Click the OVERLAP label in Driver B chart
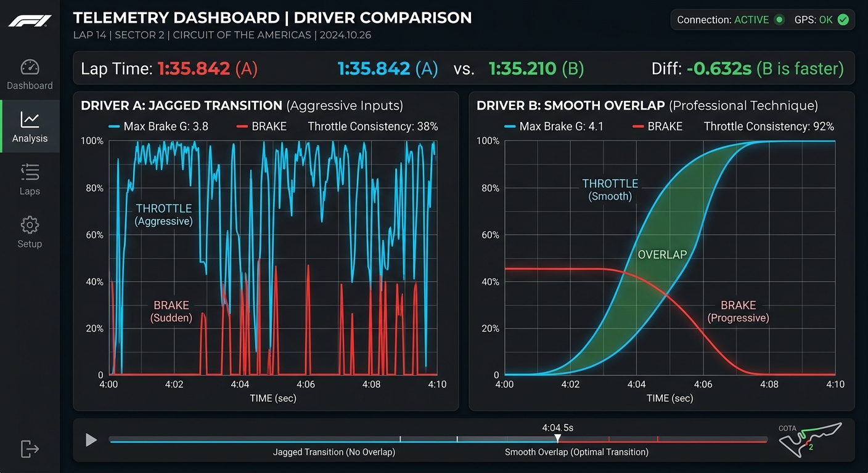This screenshot has width=868, height=473. coord(662,254)
